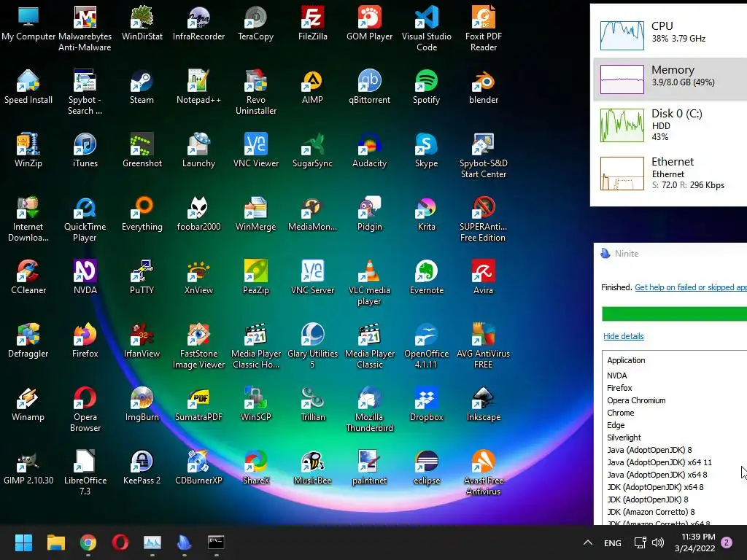Open GIMP 2.10.30 desktop icon
Image resolution: width=747 pixels, height=560 pixels.
coord(28,467)
